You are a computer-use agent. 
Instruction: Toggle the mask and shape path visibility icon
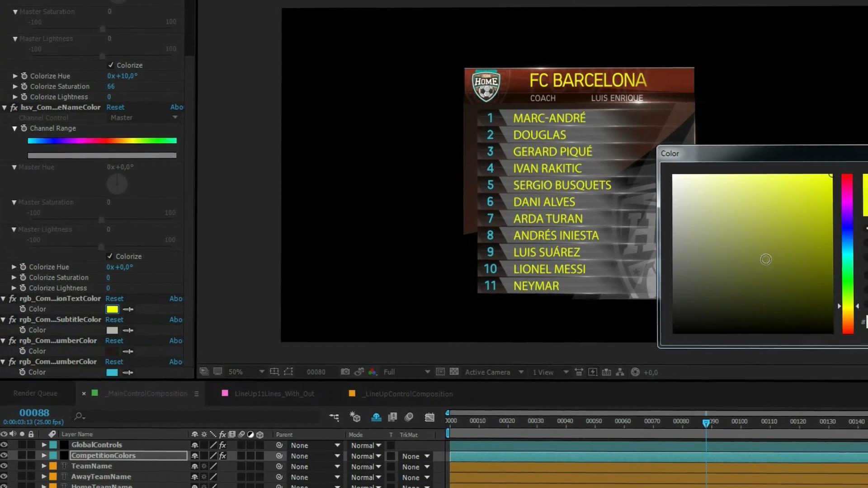[x=288, y=371]
